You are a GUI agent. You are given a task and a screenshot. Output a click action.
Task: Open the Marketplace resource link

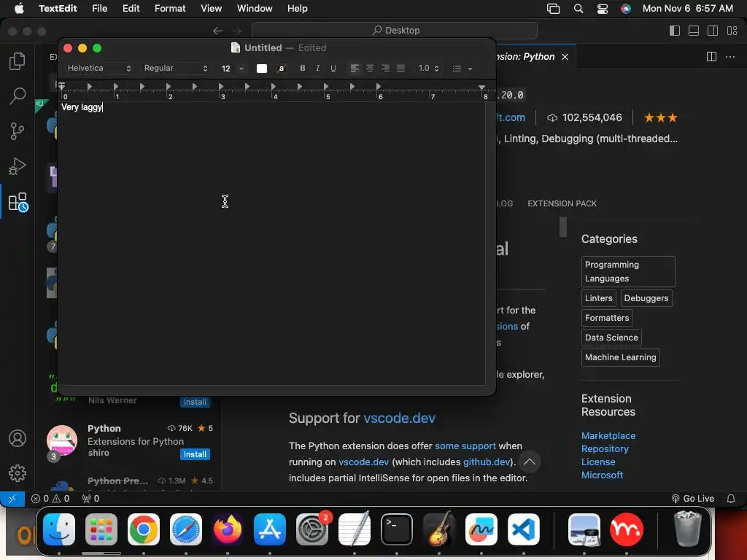click(608, 436)
